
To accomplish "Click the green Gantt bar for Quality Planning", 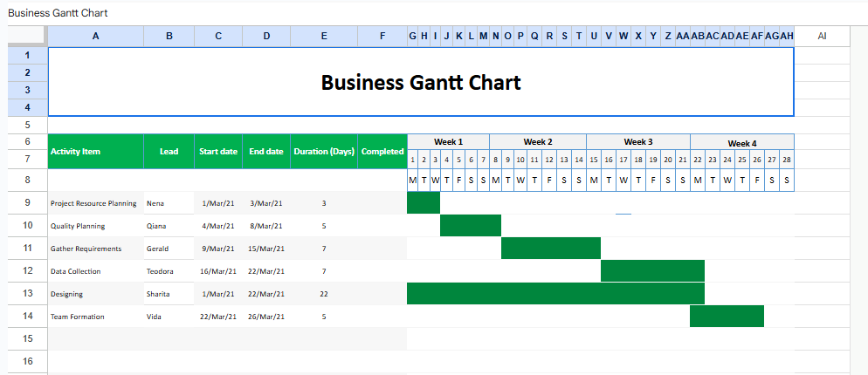I will click(x=470, y=226).
